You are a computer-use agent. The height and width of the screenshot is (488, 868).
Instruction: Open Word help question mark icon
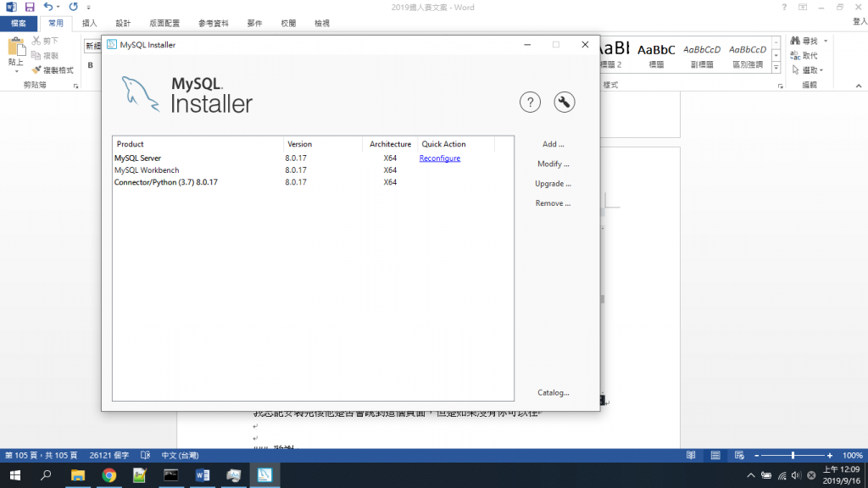click(x=784, y=7)
